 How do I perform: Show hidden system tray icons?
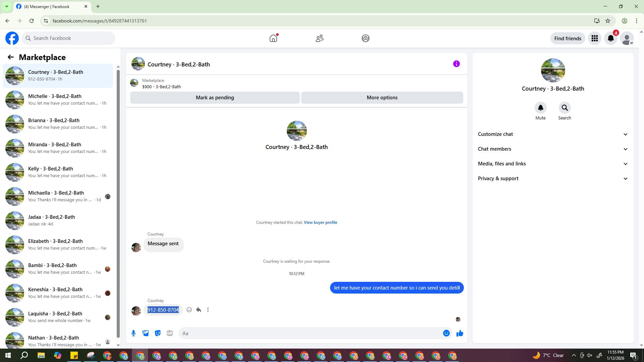coord(574,355)
